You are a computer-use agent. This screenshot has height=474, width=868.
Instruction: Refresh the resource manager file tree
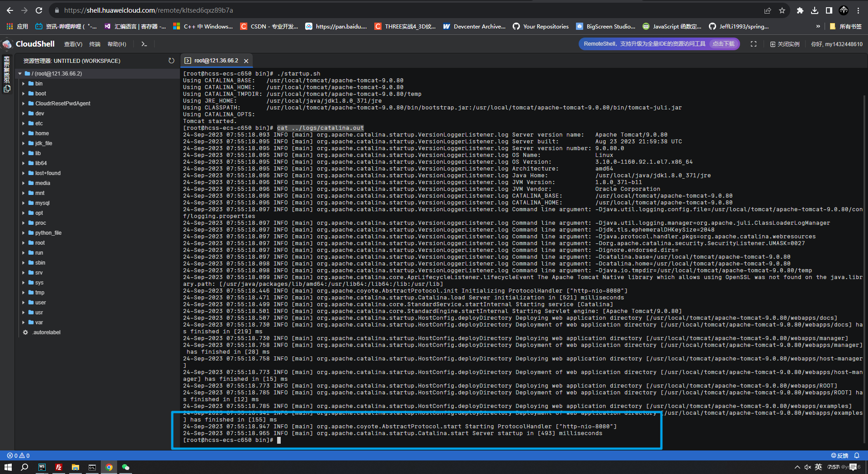click(x=171, y=61)
